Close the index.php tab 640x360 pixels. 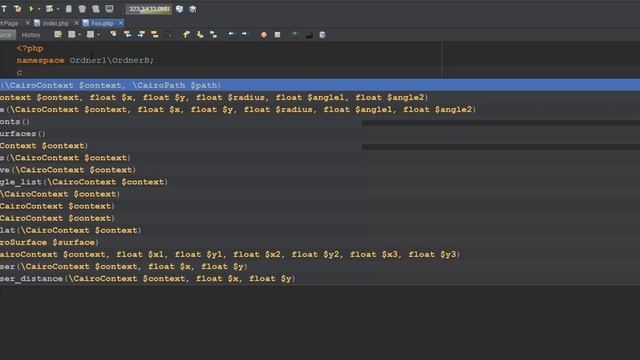tap(76, 23)
